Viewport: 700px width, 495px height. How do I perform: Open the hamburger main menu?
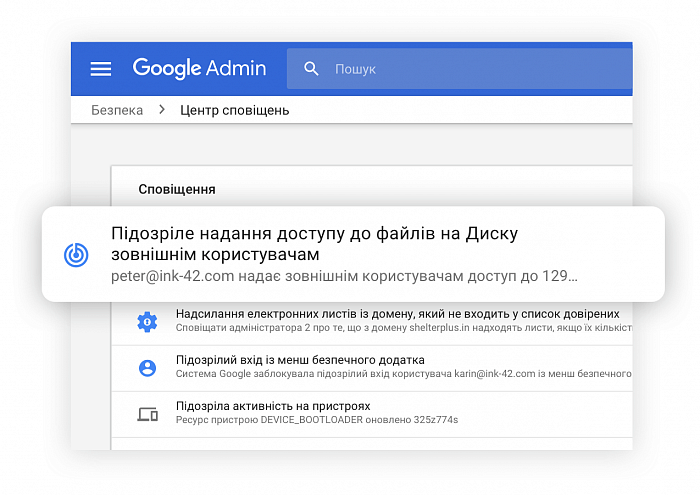point(101,69)
